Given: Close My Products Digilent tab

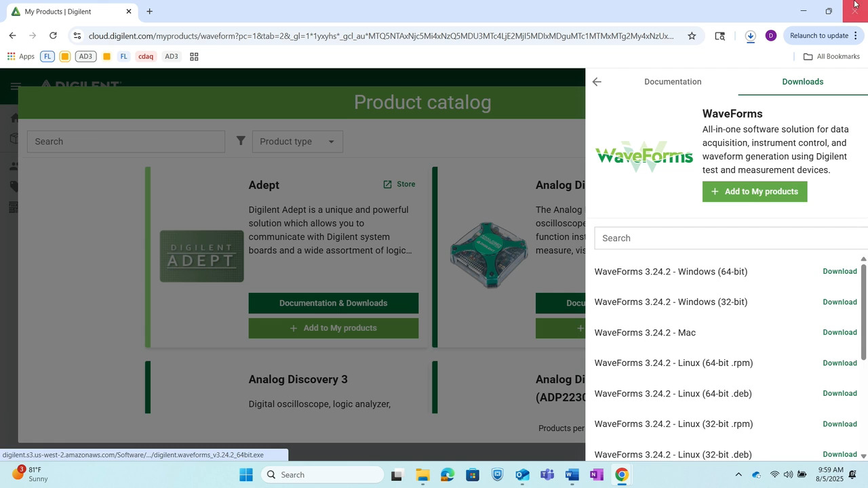Looking at the screenshot, I should point(129,12).
